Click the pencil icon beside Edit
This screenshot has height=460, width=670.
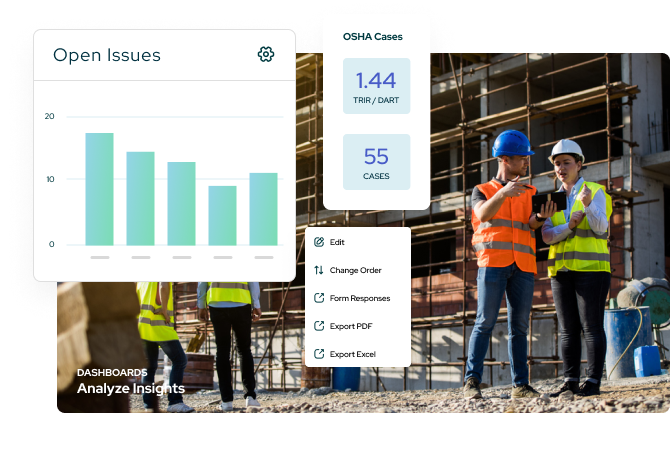319,242
